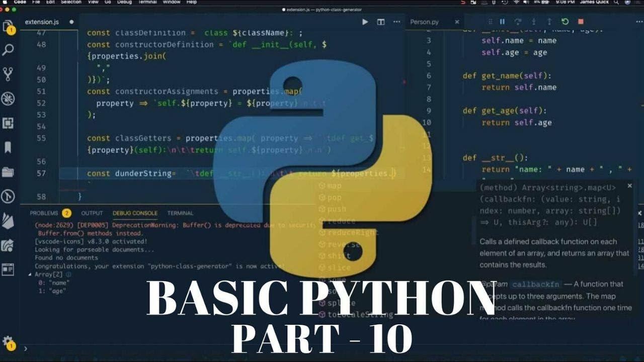Close the Person.py tab
This screenshot has width=644, height=362.
pyautogui.click(x=457, y=22)
